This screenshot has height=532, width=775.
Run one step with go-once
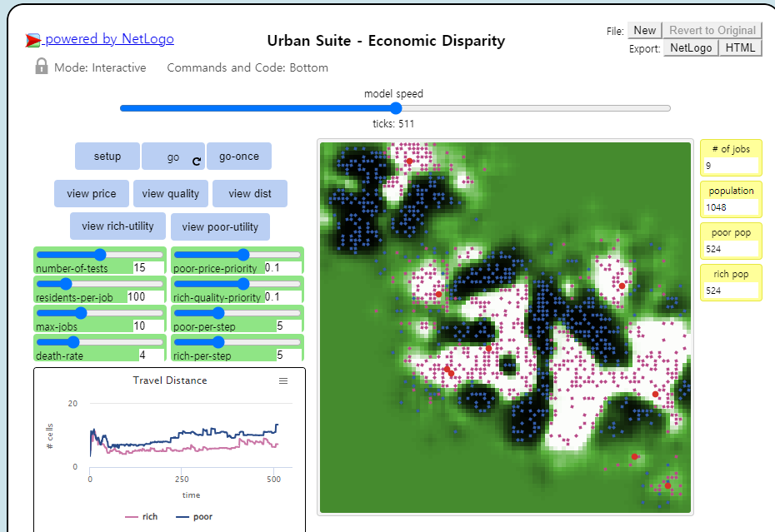[x=239, y=156]
